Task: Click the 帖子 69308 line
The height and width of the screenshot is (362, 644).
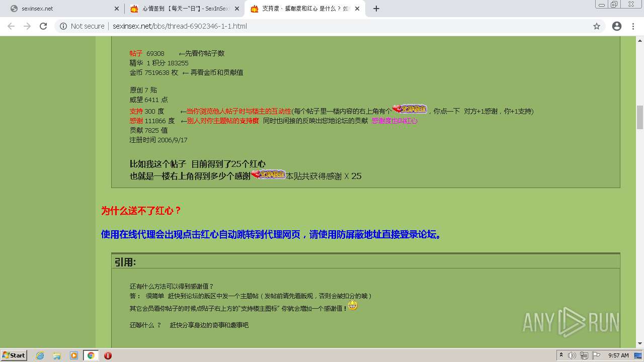Action: (x=147, y=53)
